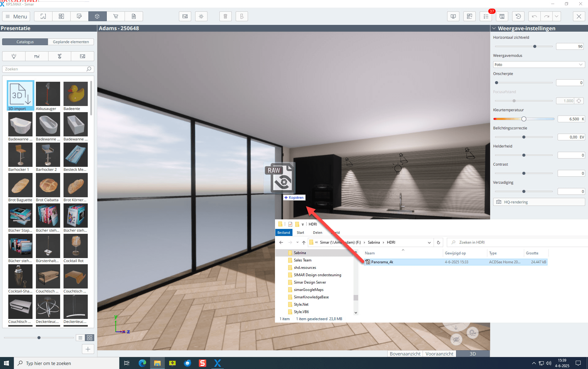Switch catalog to list view
The width and height of the screenshot is (588, 369).
tap(80, 338)
